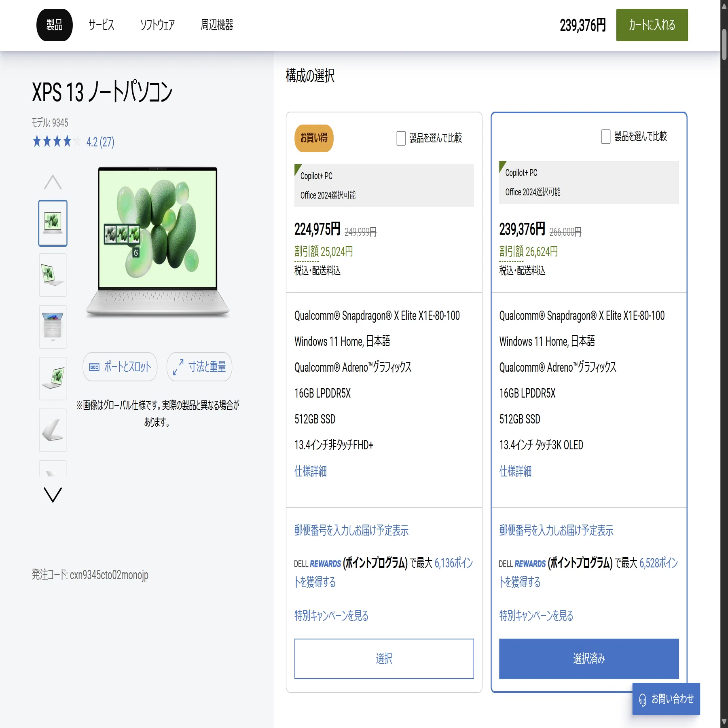Image resolution: width=728 pixels, height=728 pixels.
Task: Select the third top-down laptop thumbnail
Action: click(53, 327)
